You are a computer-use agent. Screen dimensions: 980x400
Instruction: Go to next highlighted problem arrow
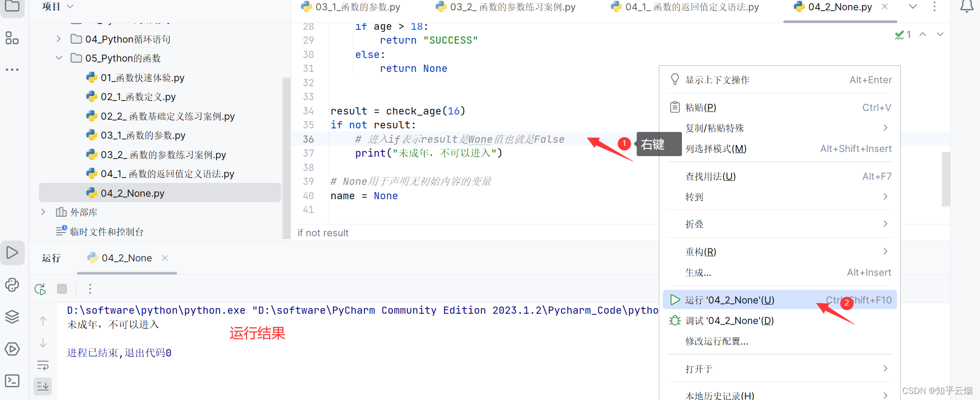point(940,34)
